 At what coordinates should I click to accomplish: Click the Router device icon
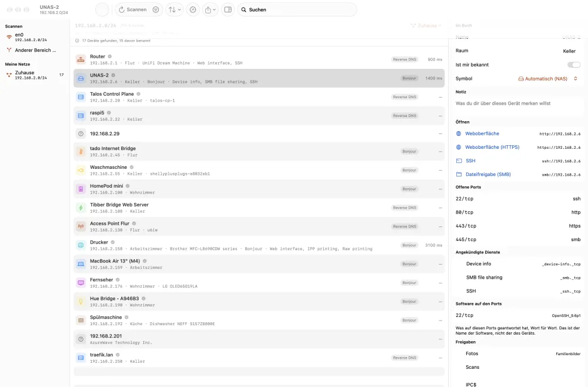81,59
